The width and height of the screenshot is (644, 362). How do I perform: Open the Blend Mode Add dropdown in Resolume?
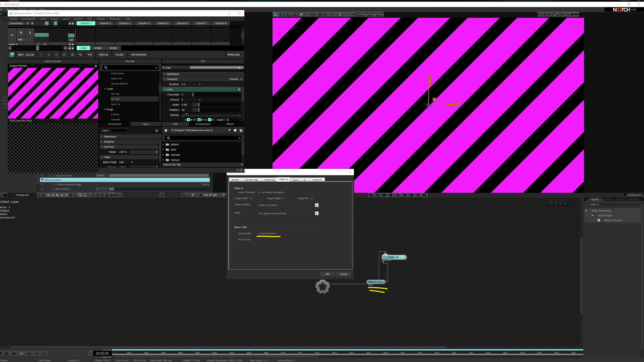126,162
